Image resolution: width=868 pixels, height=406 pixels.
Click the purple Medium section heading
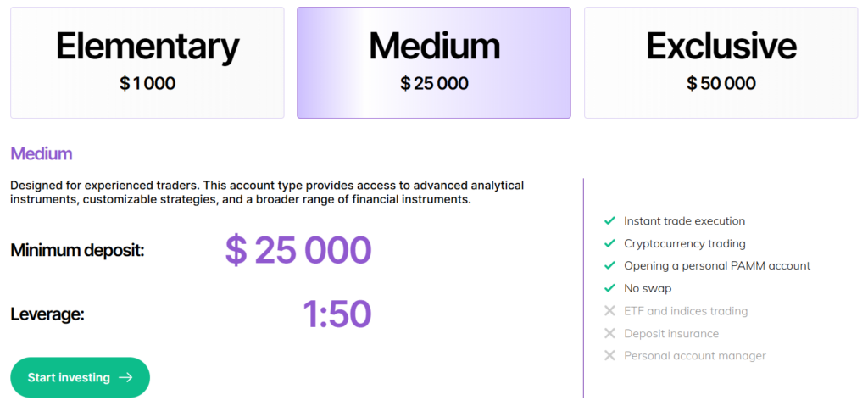pyautogui.click(x=42, y=154)
